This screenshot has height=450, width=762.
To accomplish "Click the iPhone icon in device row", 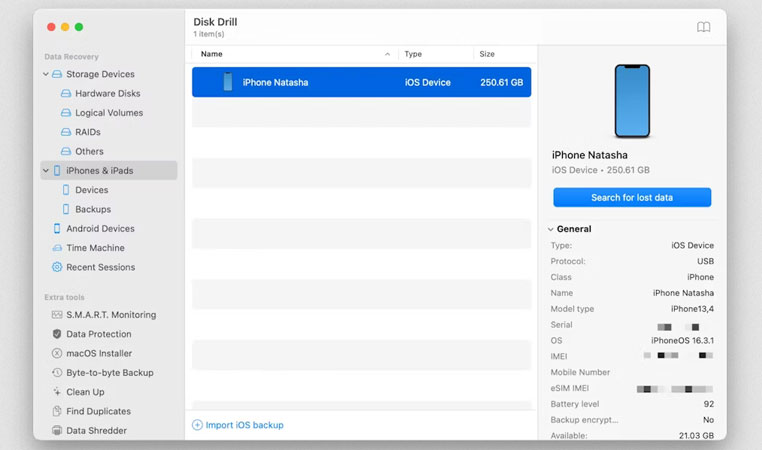I will pos(227,82).
